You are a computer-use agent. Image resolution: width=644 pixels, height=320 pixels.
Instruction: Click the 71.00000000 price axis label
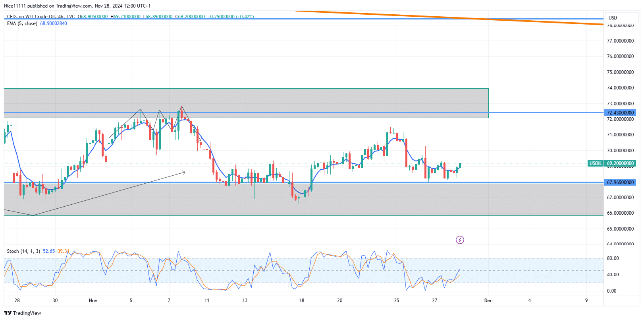coord(620,135)
